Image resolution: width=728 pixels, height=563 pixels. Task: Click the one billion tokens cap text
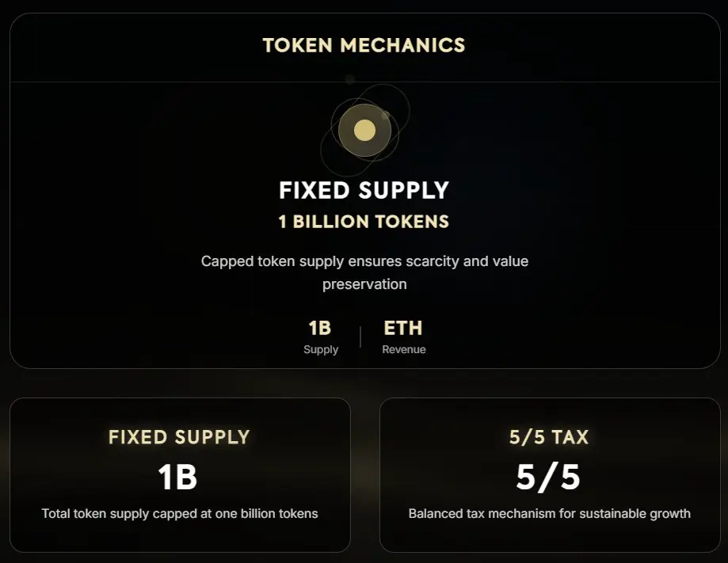[180, 513]
